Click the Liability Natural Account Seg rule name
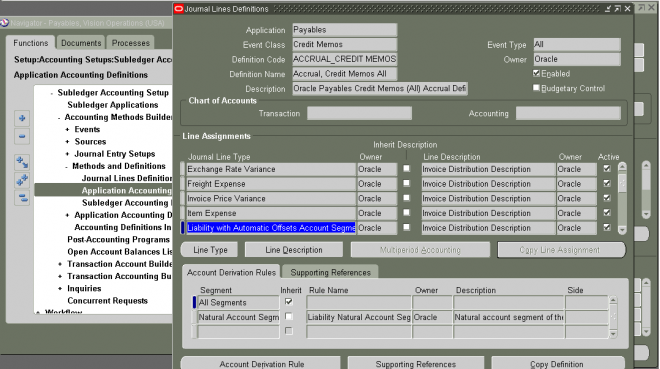660x369 pixels. click(359, 317)
